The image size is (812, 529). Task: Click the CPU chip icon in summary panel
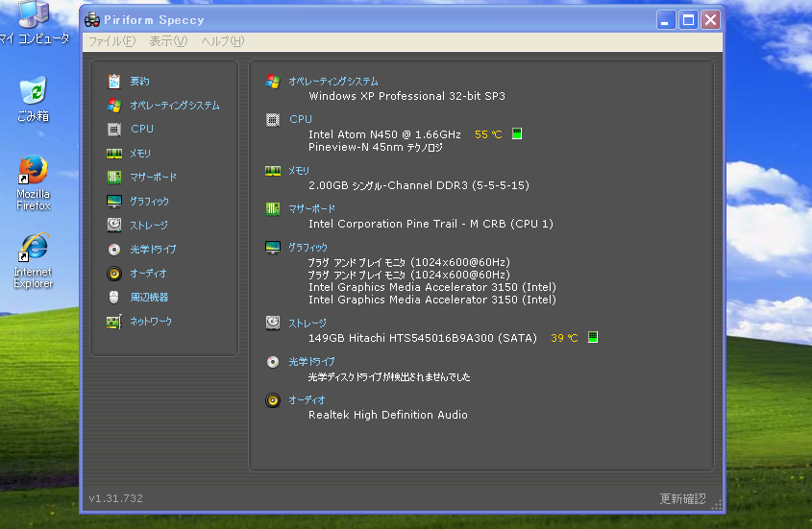[x=273, y=120]
